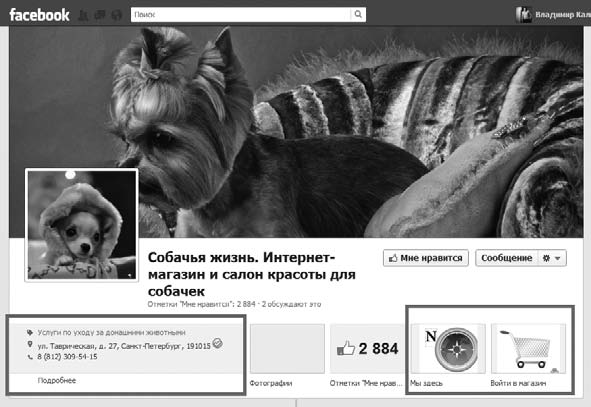Open the notifications globe icon
This screenshot has width=591, height=407.
117,15
